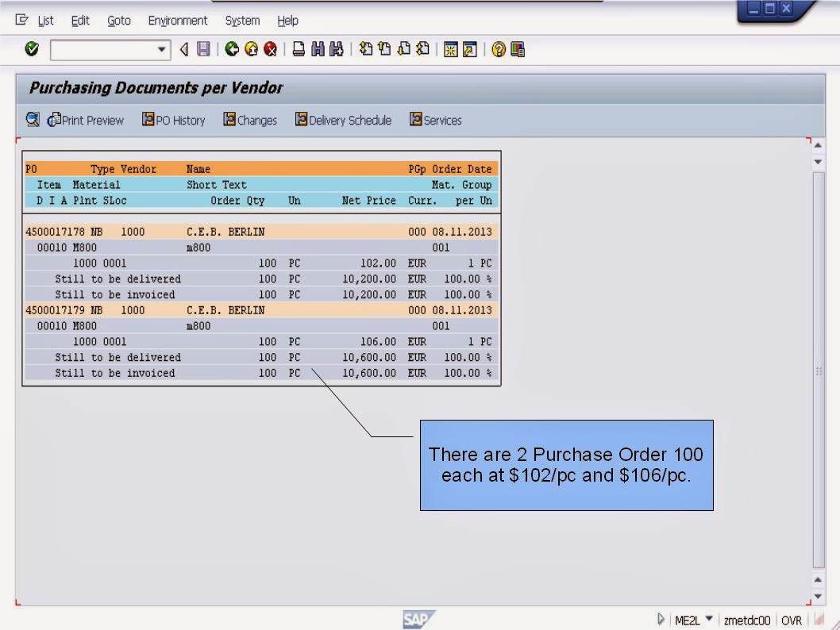The width and height of the screenshot is (840, 630).
Task: Click the Customize Local Layout icon
Action: (x=518, y=49)
